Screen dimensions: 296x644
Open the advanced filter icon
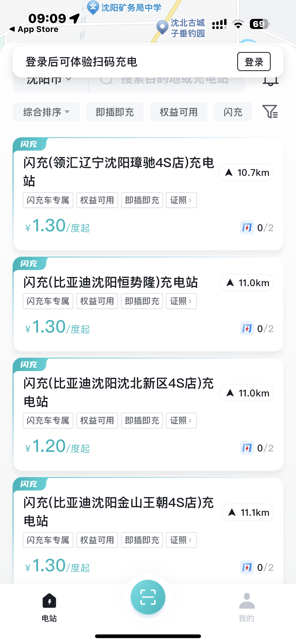(x=270, y=112)
